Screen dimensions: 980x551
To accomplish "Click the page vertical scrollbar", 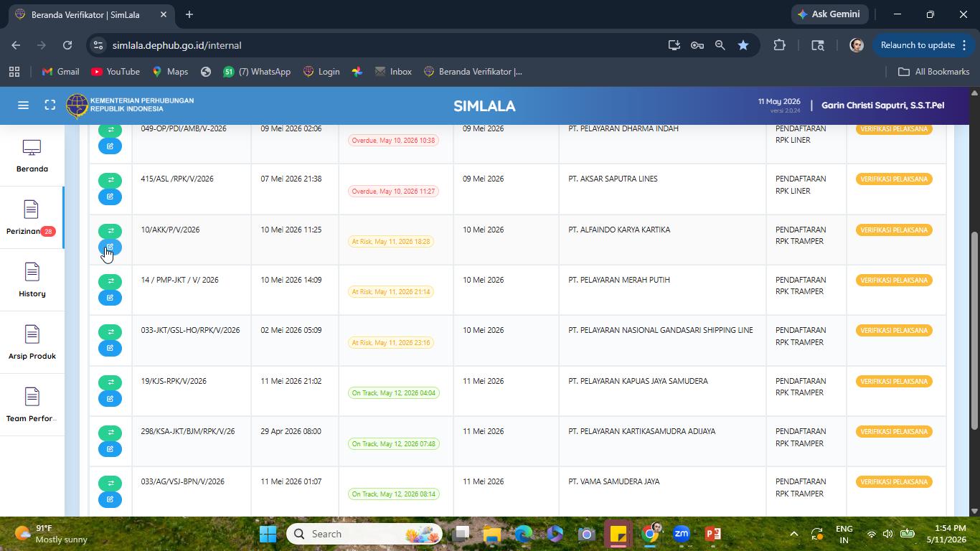I will tap(974, 330).
